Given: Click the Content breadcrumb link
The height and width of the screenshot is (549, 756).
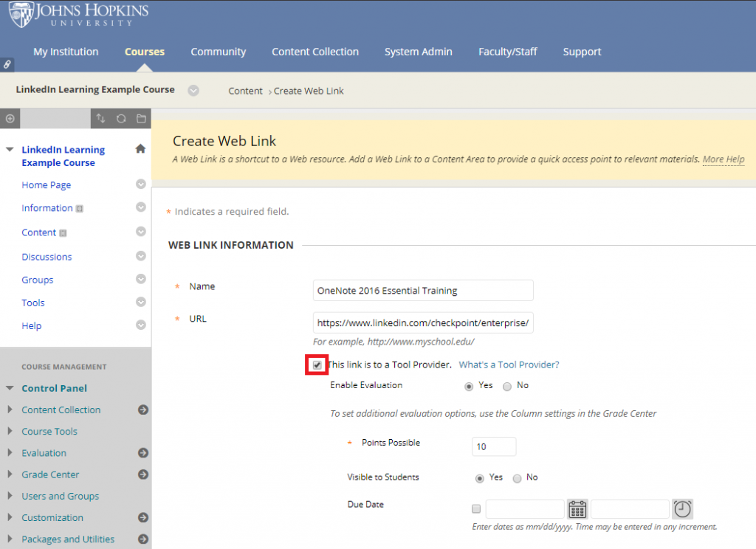Looking at the screenshot, I should [x=245, y=91].
